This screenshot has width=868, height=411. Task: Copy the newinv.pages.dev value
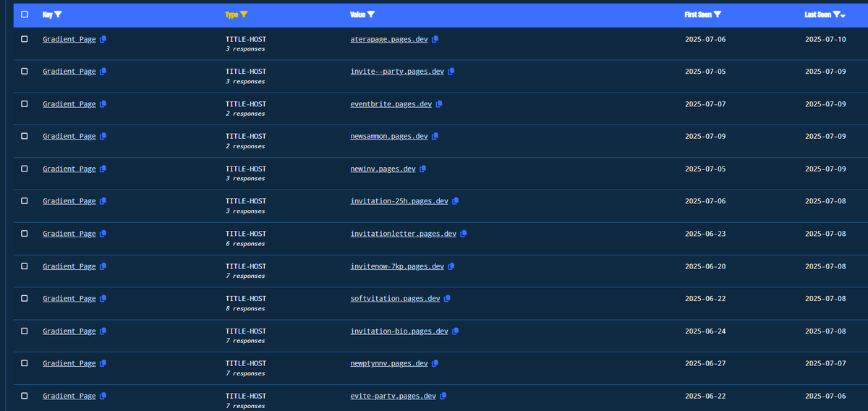[x=422, y=169]
